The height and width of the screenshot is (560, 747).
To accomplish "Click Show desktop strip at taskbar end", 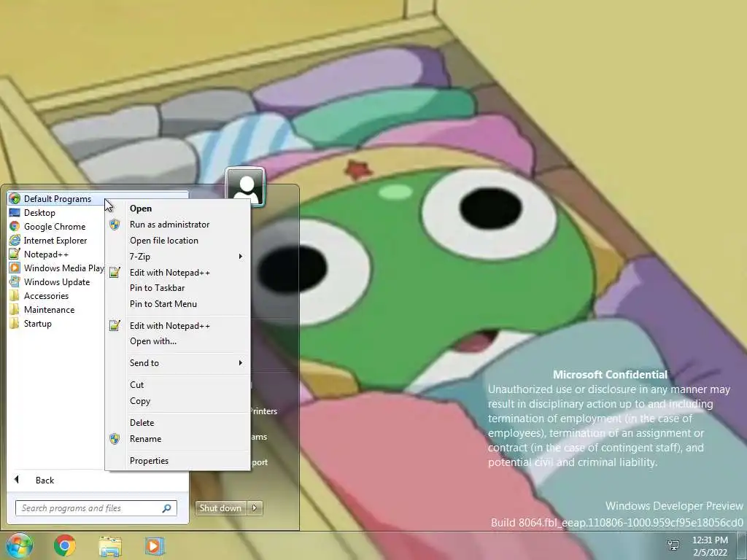I will pos(742,545).
